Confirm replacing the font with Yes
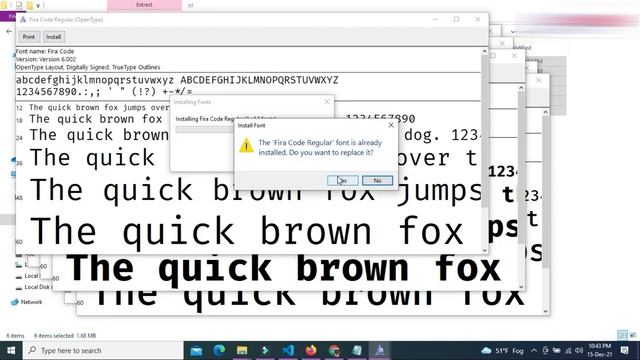 point(343,180)
